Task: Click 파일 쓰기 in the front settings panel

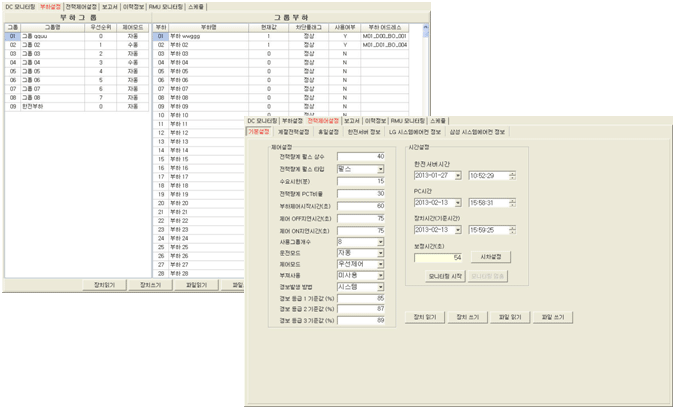Action: pyautogui.click(x=553, y=317)
